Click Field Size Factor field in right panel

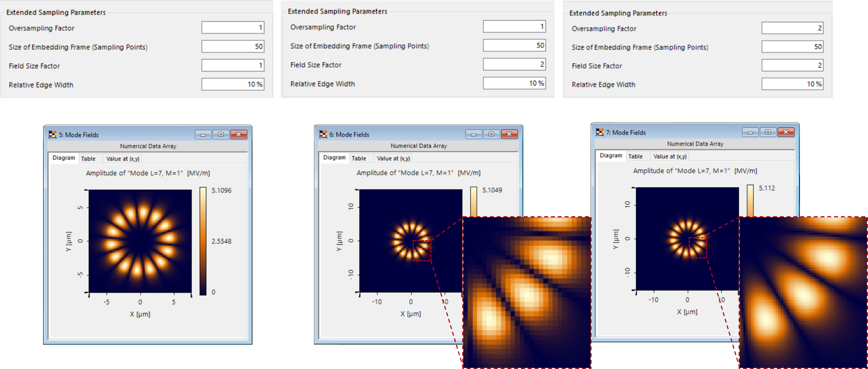pos(792,65)
